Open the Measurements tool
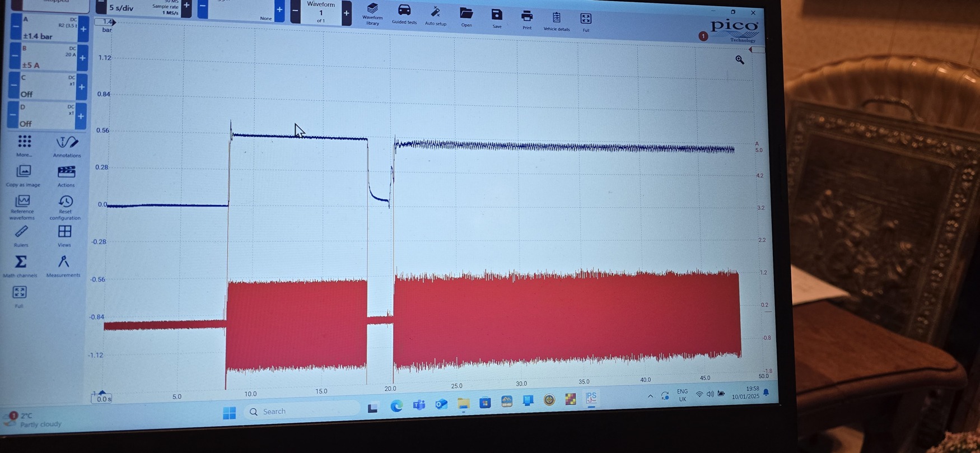Image resolution: width=980 pixels, height=453 pixels. tap(63, 266)
